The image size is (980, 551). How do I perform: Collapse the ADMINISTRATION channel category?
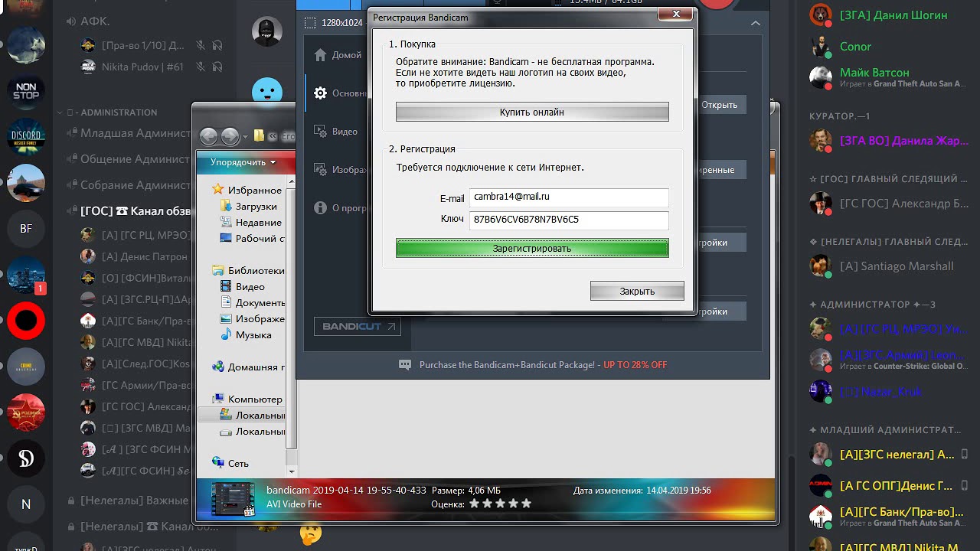[107, 112]
